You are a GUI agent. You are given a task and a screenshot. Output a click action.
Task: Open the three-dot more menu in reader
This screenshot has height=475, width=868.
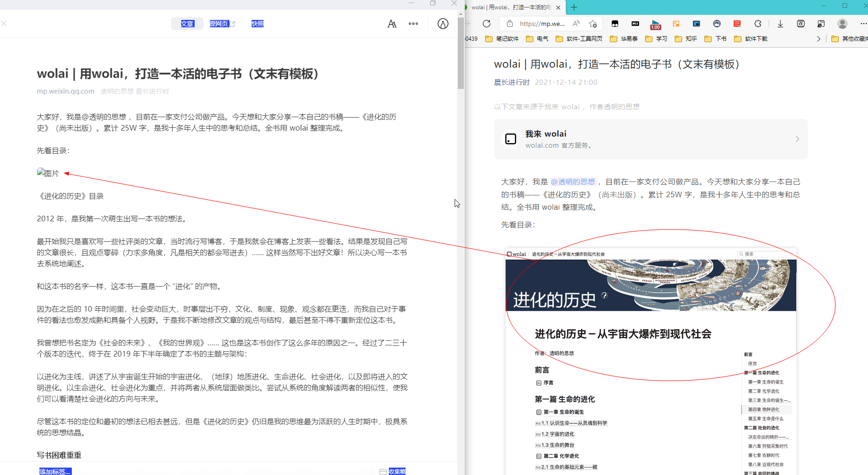coord(413,24)
